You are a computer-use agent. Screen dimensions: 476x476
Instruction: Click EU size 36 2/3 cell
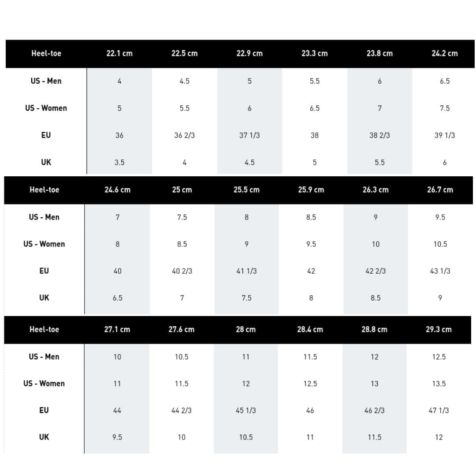point(184,135)
